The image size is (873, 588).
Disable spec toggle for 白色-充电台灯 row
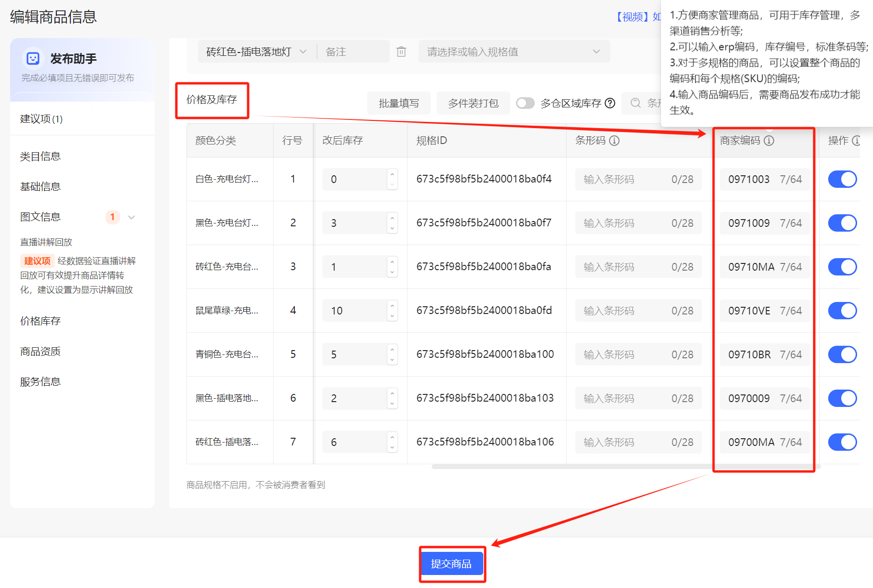(x=842, y=179)
